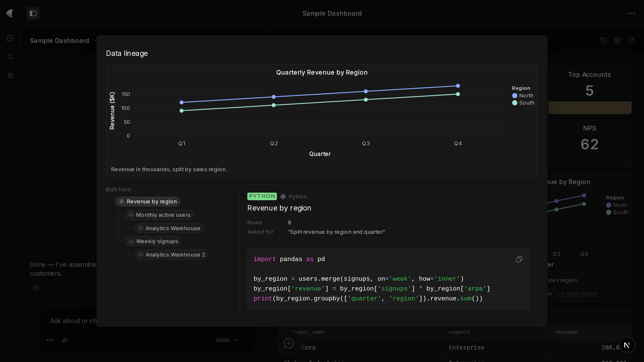The width and height of the screenshot is (644, 362).
Task: Select Revenue by region lineage node
Action: pyautogui.click(x=148, y=202)
